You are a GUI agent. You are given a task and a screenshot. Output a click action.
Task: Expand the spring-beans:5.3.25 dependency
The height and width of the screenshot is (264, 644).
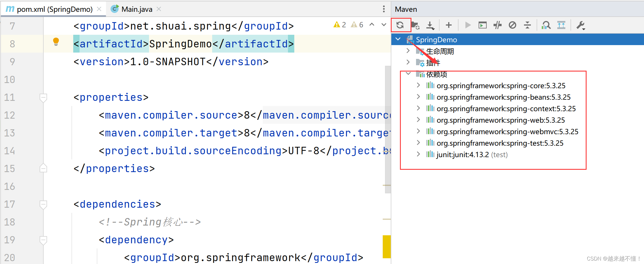418,97
